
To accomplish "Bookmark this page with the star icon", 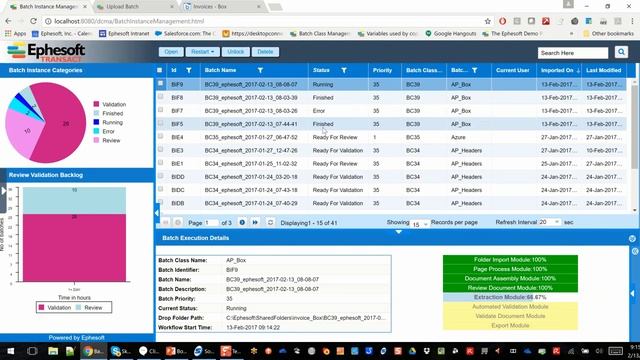I will click(488, 21).
